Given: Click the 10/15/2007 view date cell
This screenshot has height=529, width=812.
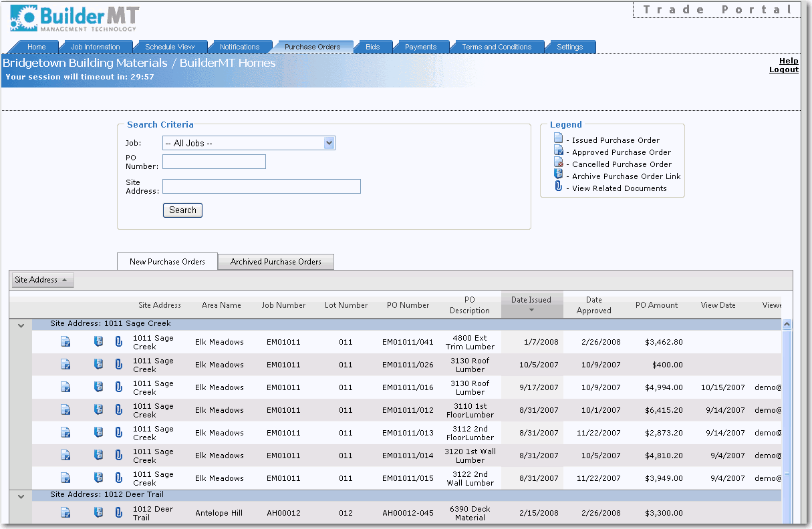Looking at the screenshot, I should (x=722, y=387).
